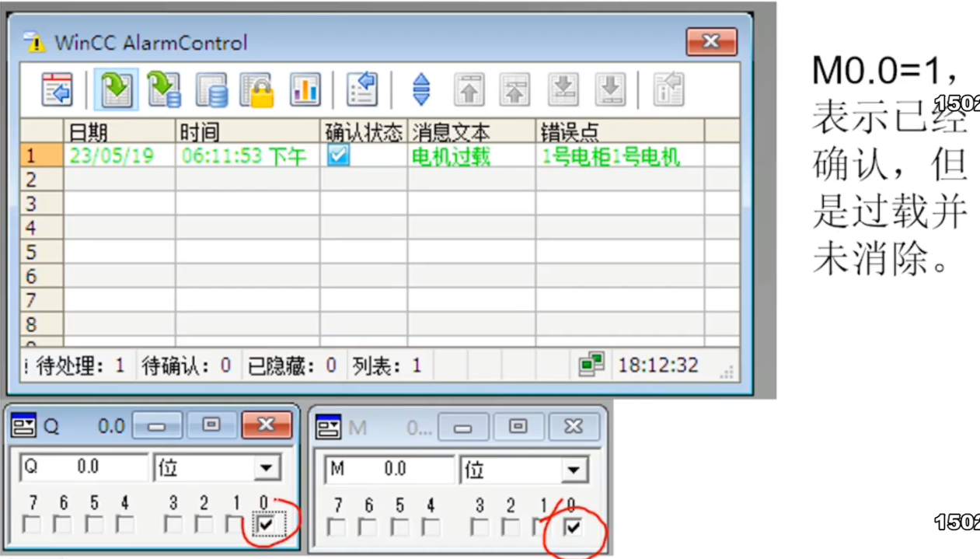
Task: Toggle the autoscroll up-down arrows icon
Action: click(421, 89)
